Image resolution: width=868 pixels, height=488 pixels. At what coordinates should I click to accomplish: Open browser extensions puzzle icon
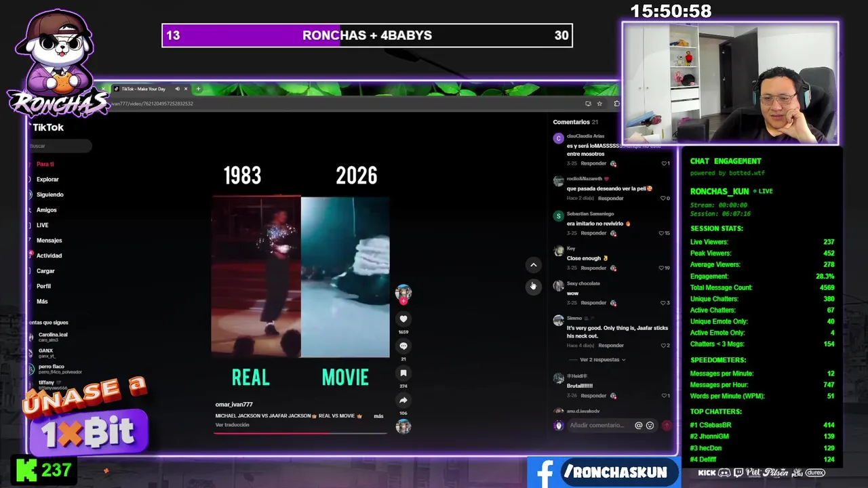[616, 104]
